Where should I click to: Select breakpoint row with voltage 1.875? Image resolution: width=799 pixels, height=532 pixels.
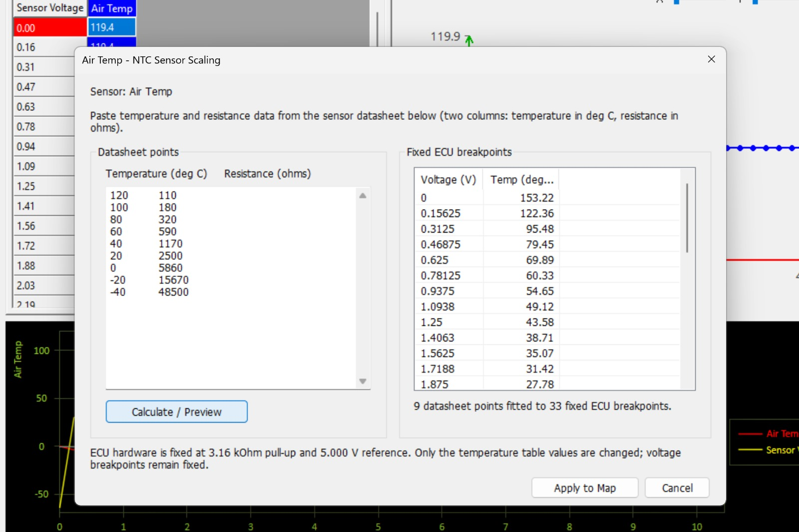[547, 383]
